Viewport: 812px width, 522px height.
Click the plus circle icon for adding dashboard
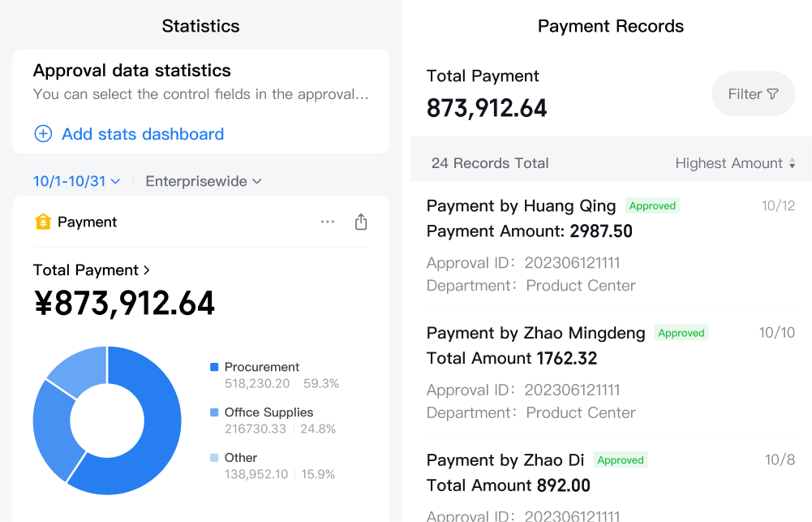click(x=43, y=134)
